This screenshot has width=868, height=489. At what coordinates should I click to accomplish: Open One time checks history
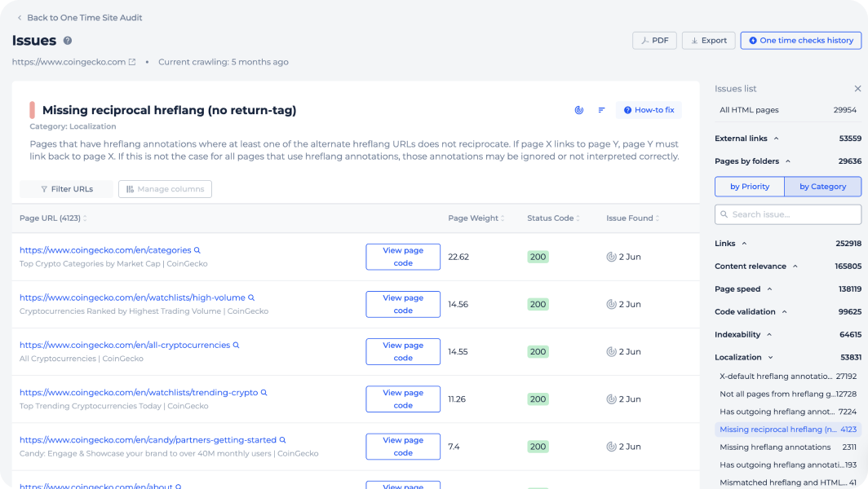pos(801,41)
